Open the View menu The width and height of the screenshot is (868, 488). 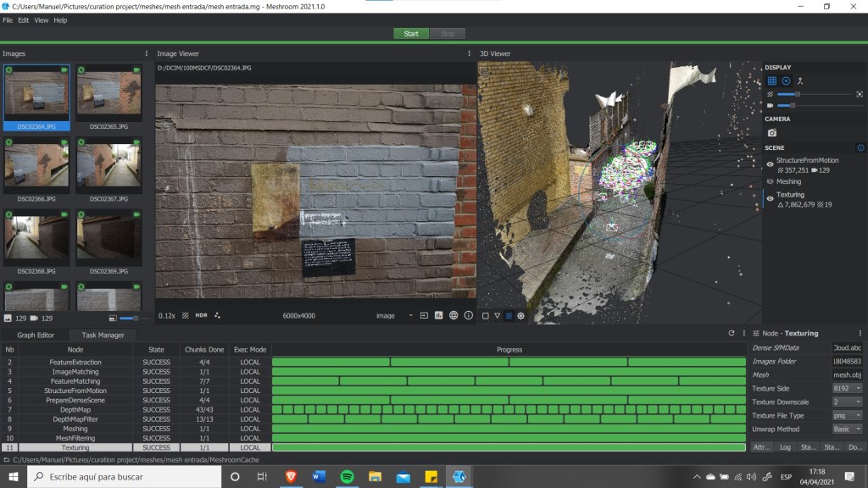[x=41, y=20]
